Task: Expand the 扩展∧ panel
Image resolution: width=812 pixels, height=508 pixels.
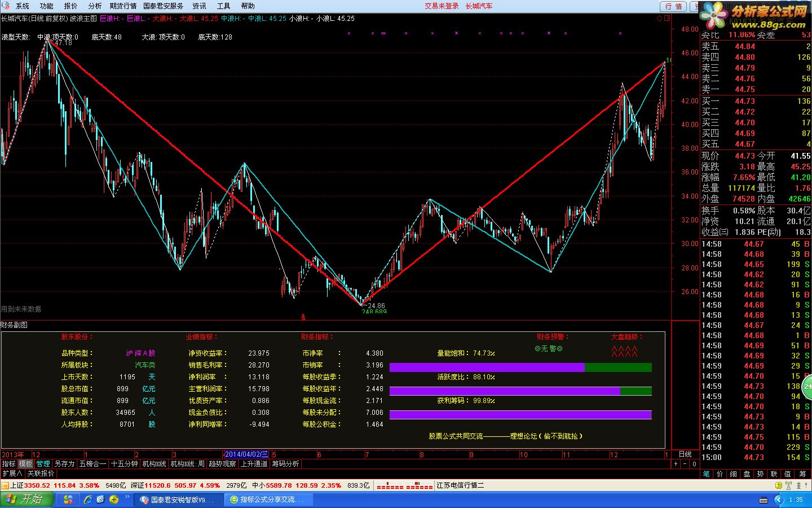Action: (12, 474)
